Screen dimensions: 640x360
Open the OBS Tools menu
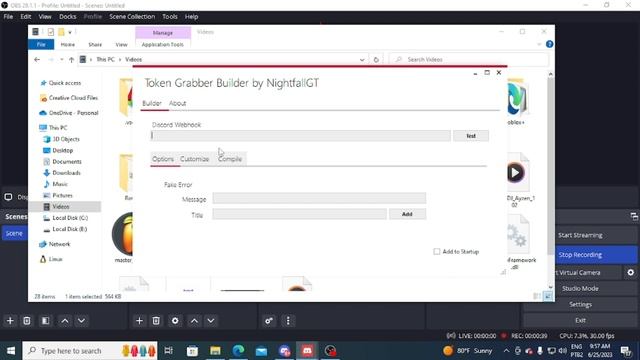click(170, 17)
